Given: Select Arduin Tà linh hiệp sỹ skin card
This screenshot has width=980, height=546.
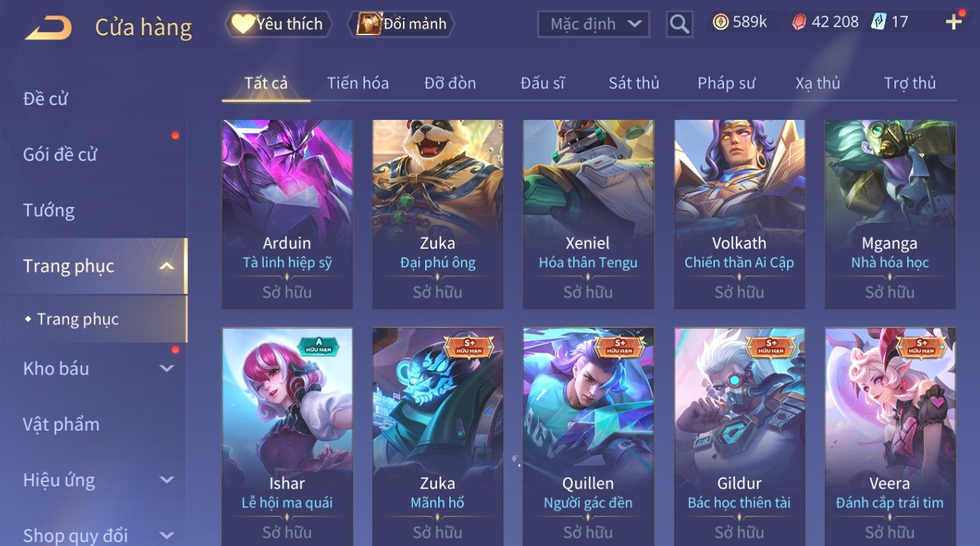Looking at the screenshot, I should click(x=287, y=214).
